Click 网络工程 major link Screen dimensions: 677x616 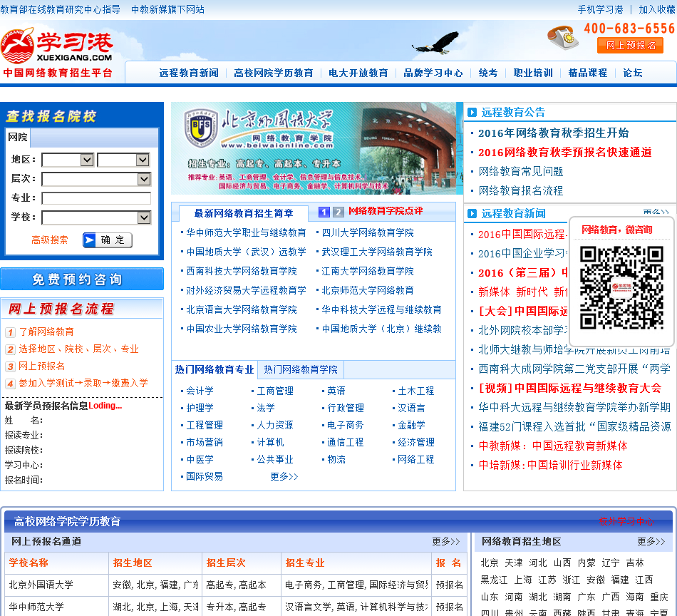click(x=415, y=460)
